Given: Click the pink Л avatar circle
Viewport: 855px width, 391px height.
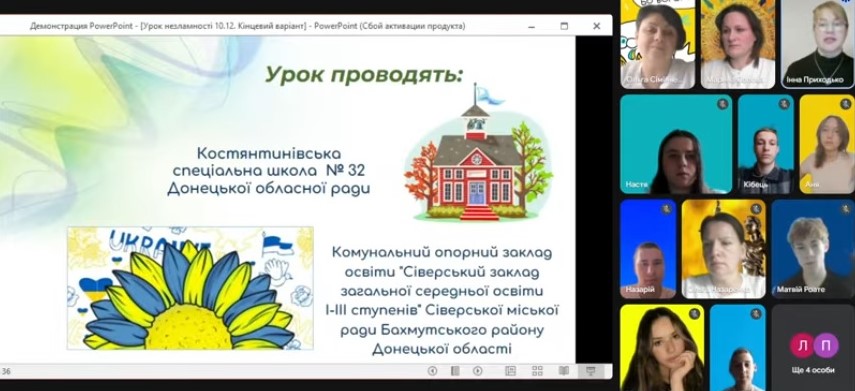Looking at the screenshot, I should (803, 345).
